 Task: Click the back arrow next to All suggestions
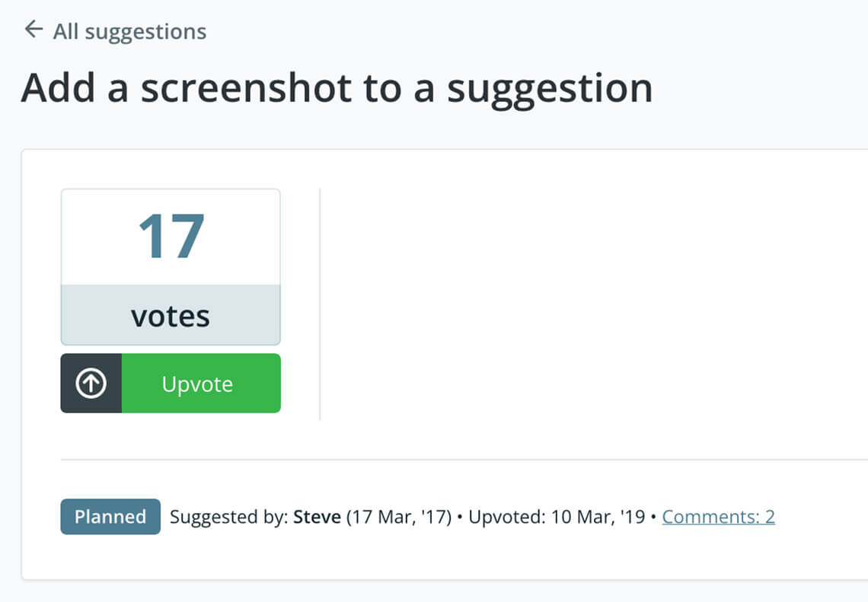[33, 29]
